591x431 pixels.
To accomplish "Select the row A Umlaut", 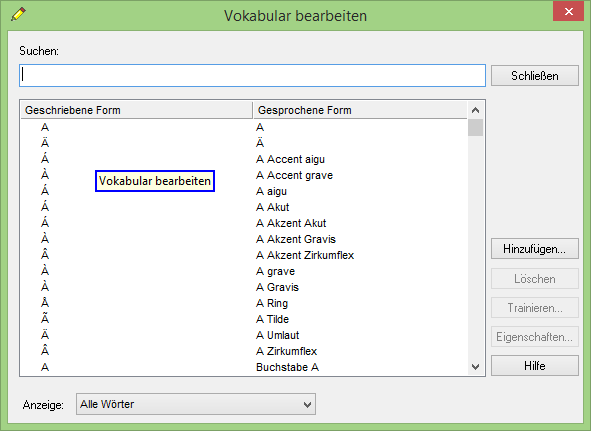I will pos(244,335).
